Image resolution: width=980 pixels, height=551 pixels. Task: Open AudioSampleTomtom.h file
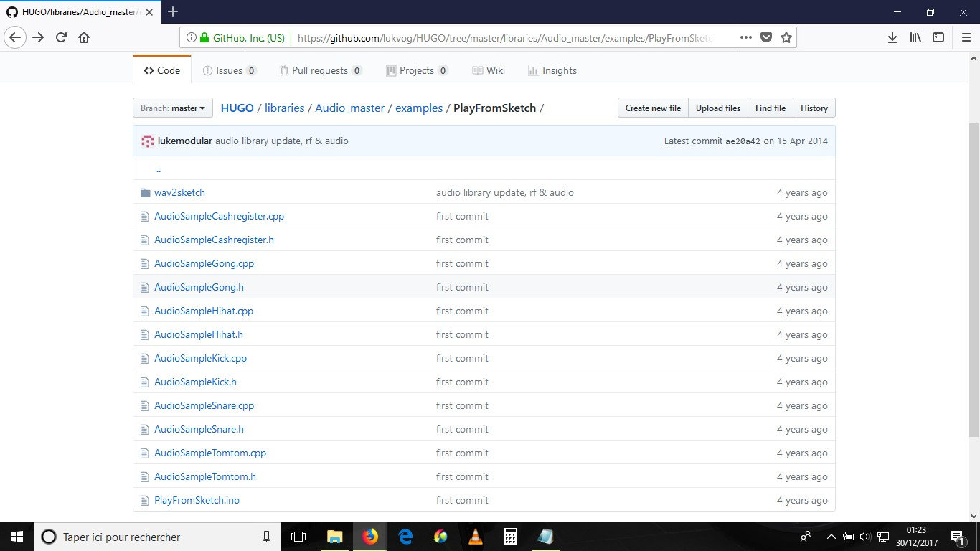click(205, 476)
